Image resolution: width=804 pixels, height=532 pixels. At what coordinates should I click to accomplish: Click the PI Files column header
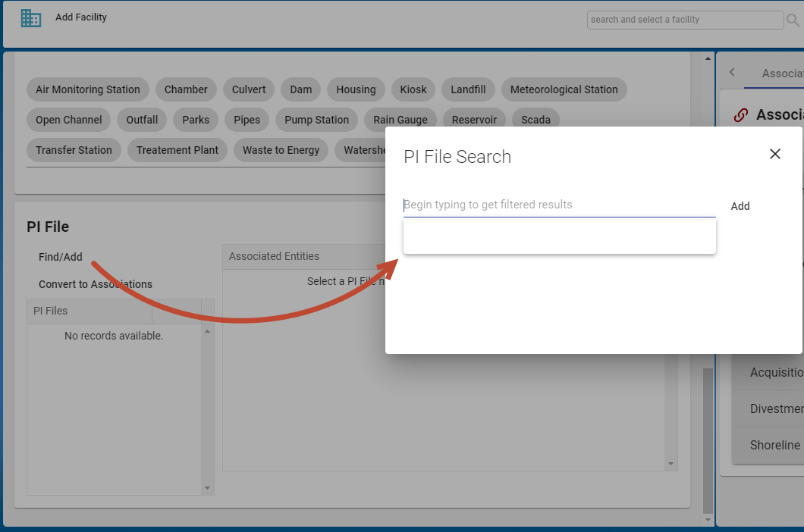tap(90, 311)
